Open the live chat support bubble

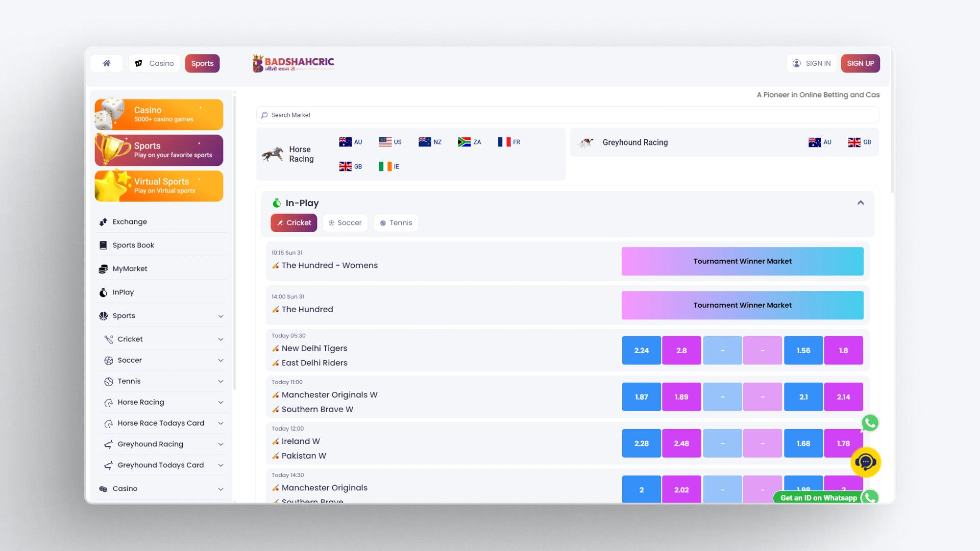point(866,462)
